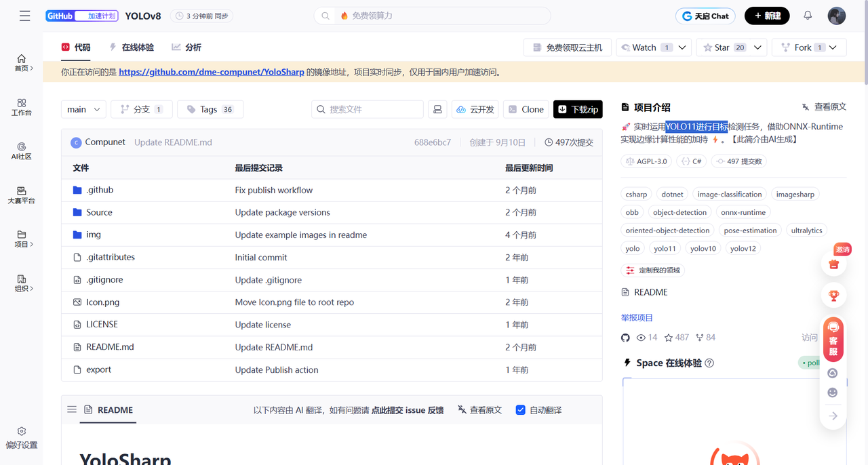Click the smiley feedback floating icon
Viewport: 868px width, 465px height.
pos(833,392)
